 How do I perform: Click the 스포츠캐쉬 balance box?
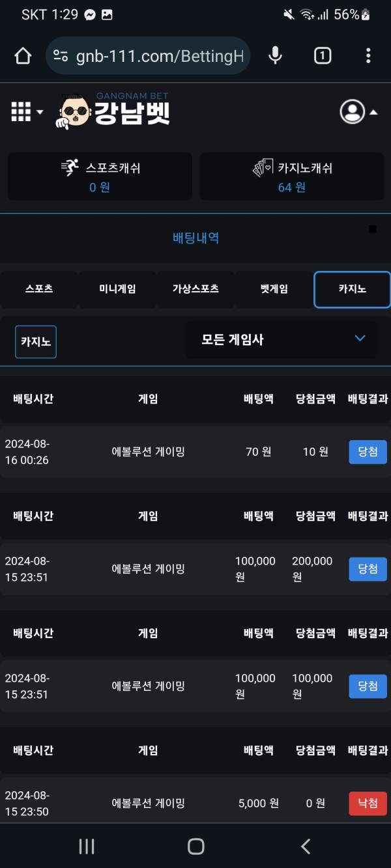click(x=100, y=176)
